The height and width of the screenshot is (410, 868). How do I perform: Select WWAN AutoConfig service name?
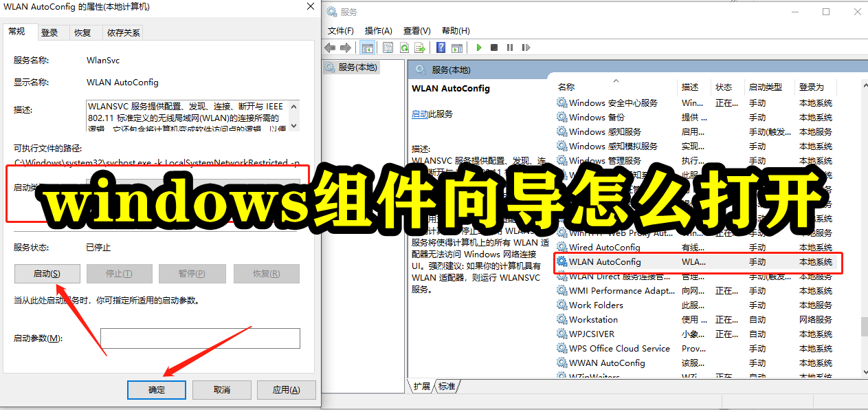coord(607,363)
